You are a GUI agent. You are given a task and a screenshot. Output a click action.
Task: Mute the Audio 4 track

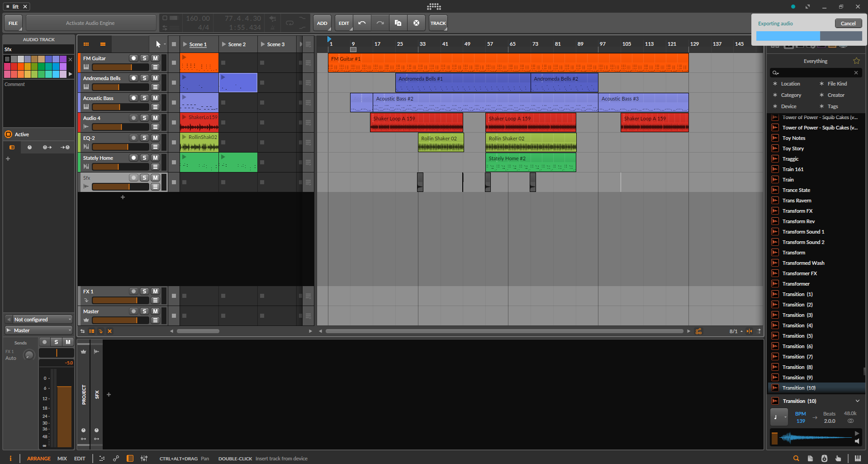pos(155,118)
